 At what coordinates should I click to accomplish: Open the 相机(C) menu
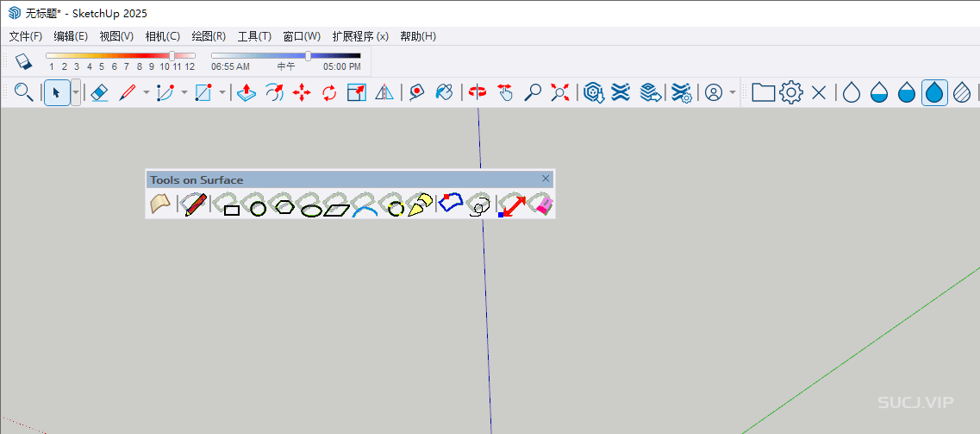tap(163, 36)
